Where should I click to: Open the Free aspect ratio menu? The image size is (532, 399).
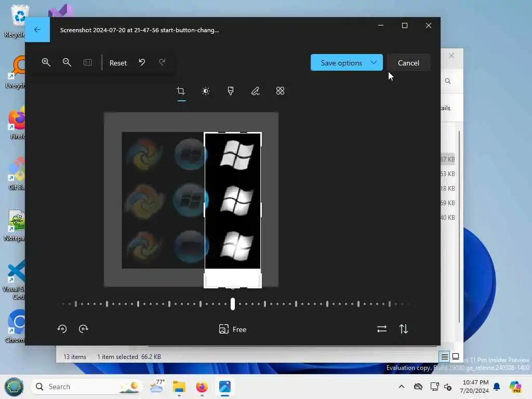point(233,329)
